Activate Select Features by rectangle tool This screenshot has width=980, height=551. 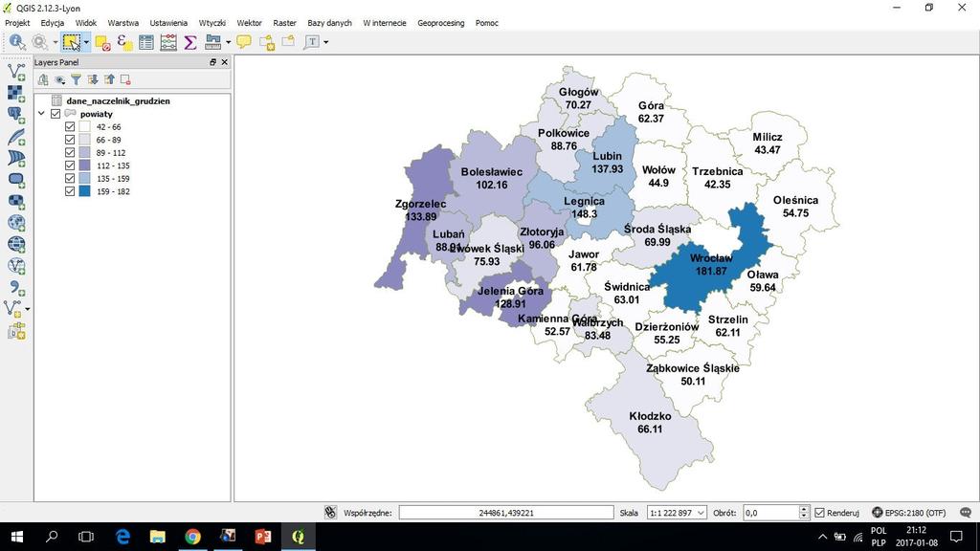tap(71, 42)
